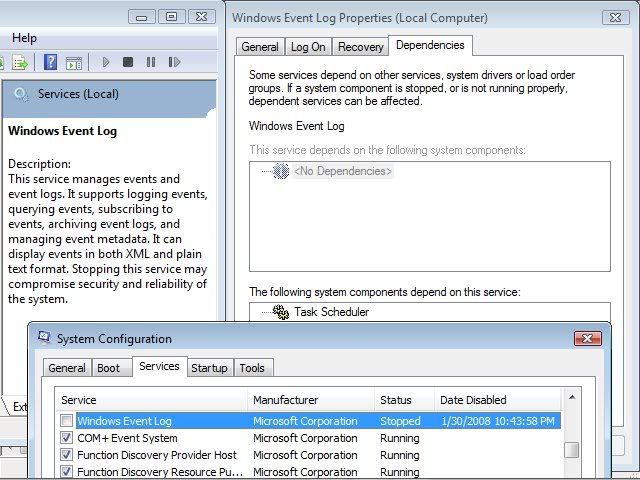This screenshot has height=480, width=640.
Task: Click the Pause Service icon
Action: [x=151, y=62]
